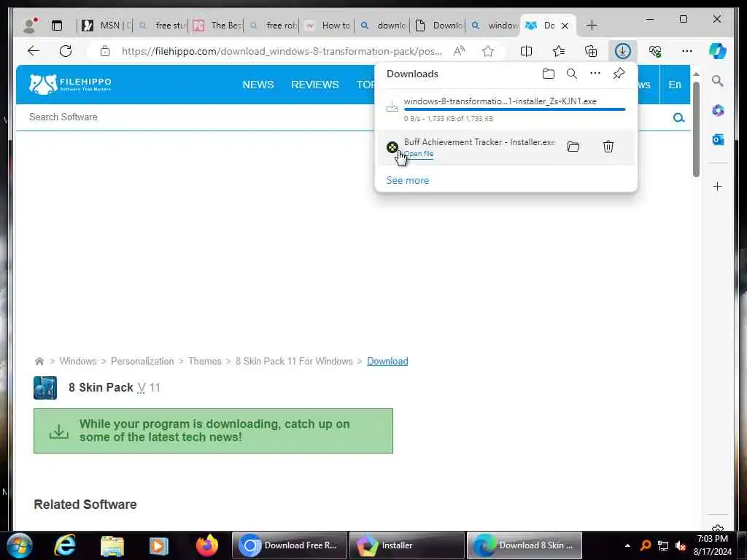
Task: Open the browser profile icon
Action: [30, 26]
